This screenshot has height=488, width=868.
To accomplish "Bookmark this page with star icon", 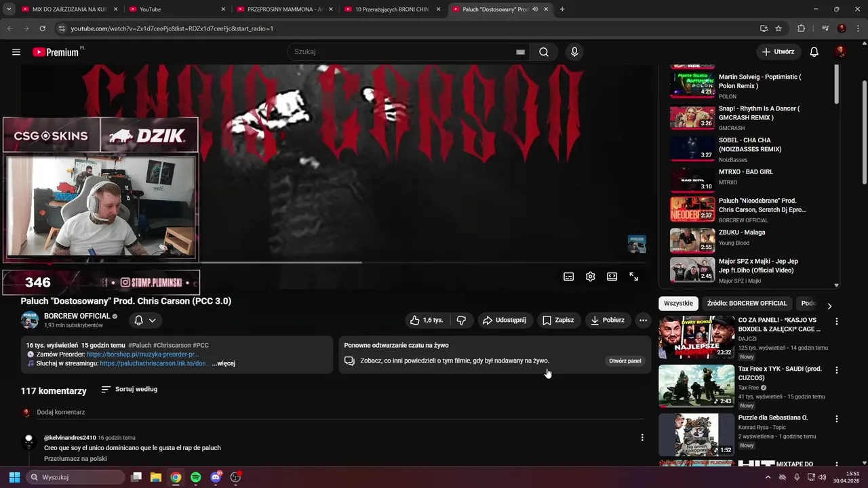I will [778, 28].
